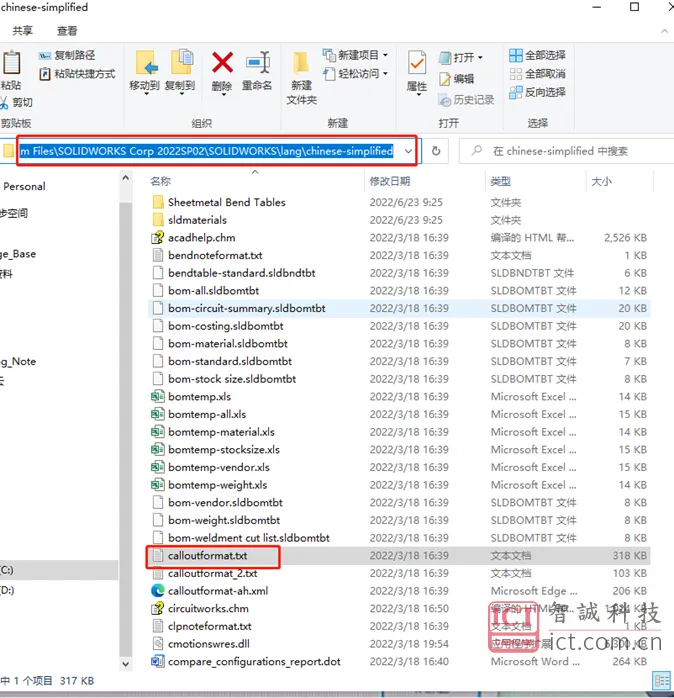The image size is (674, 698).
Task: Select the sldmaterials folder
Action: [197, 220]
